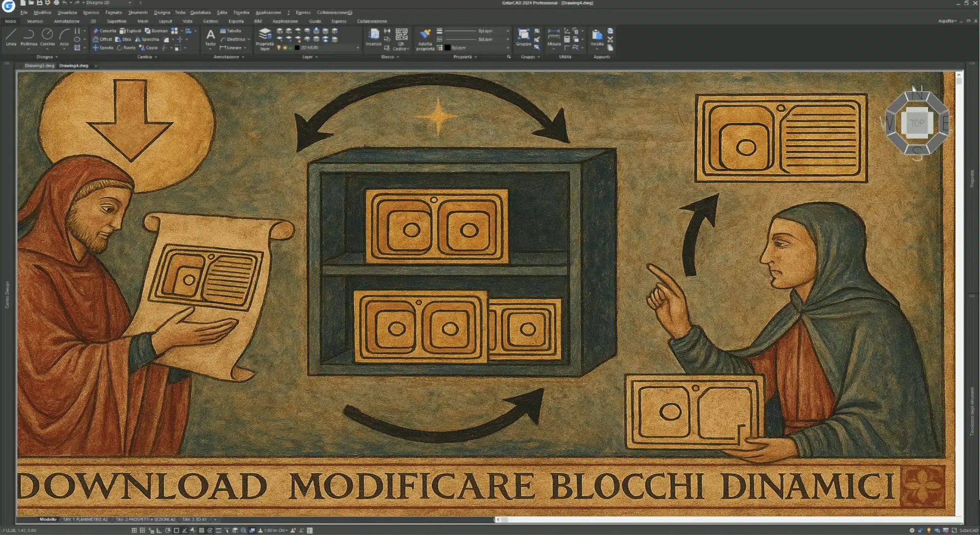This screenshot has width=980, height=535.
Task: Insert a Tabella table
Action: 231,31
